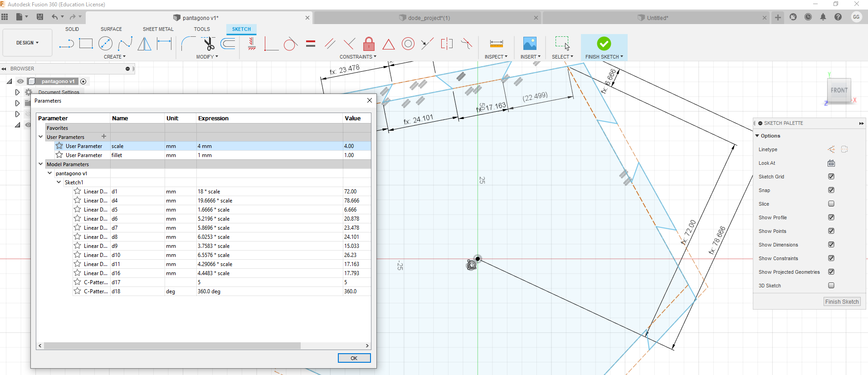868x375 pixels.
Task: Open the Insert Image tool
Action: tap(529, 44)
